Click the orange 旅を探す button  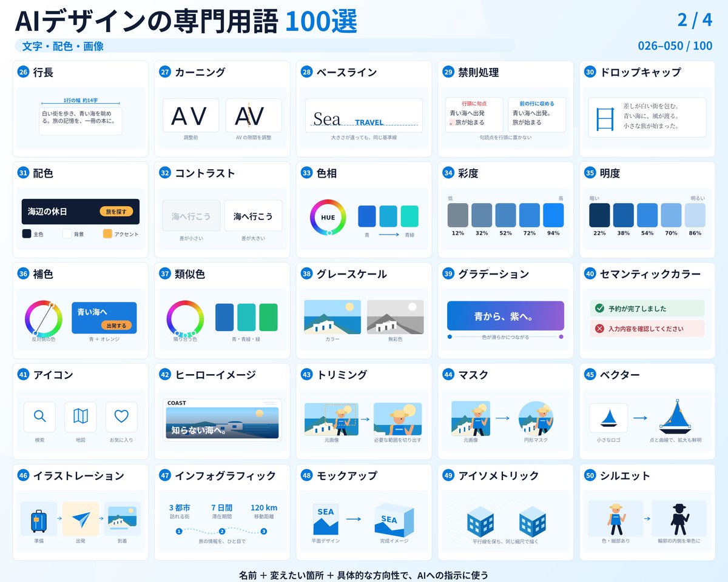click(116, 212)
